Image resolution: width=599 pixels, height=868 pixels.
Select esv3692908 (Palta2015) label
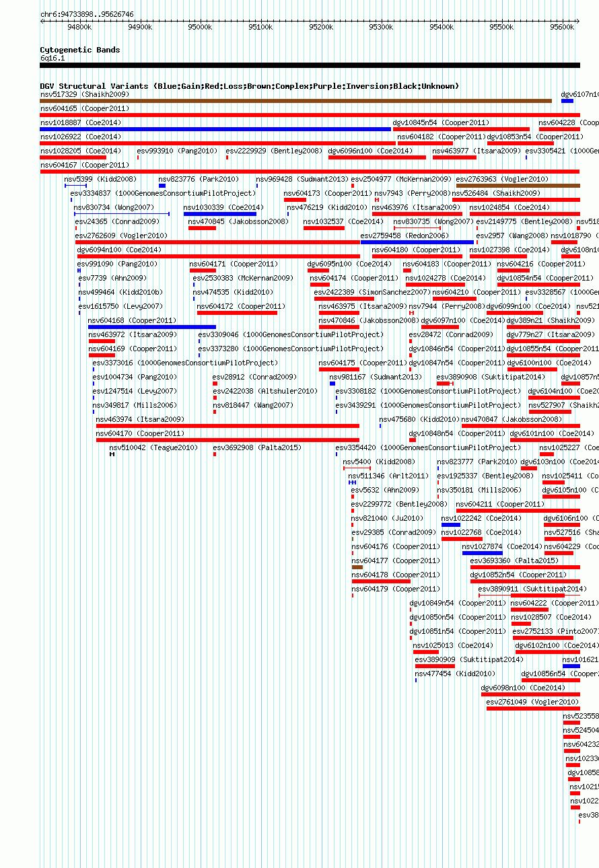click(x=258, y=447)
